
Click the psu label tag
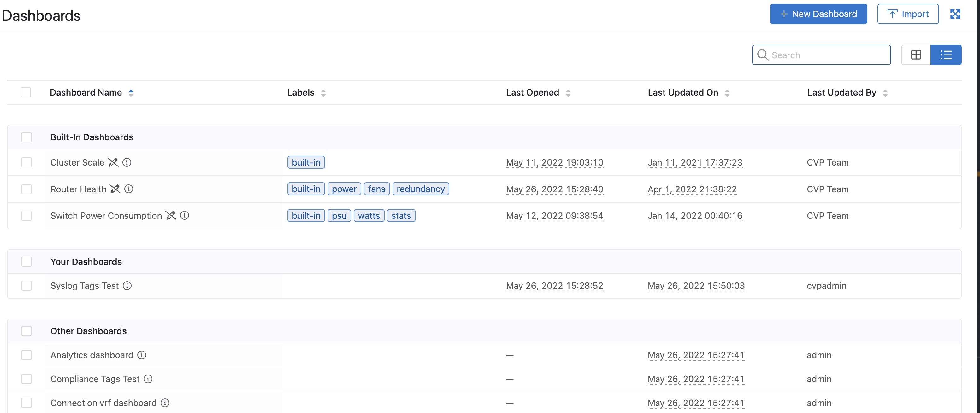click(x=339, y=216)
